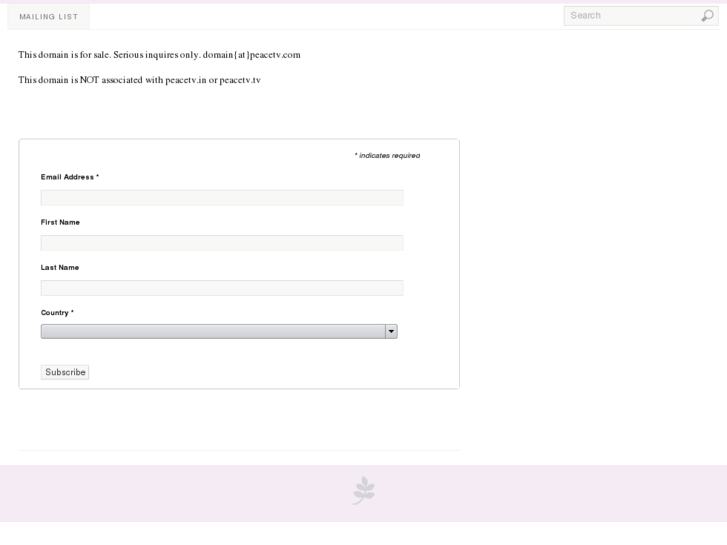Click the 'Last Name' label
This screenshot has width=727, height=545.
click(x=60, y=267)
